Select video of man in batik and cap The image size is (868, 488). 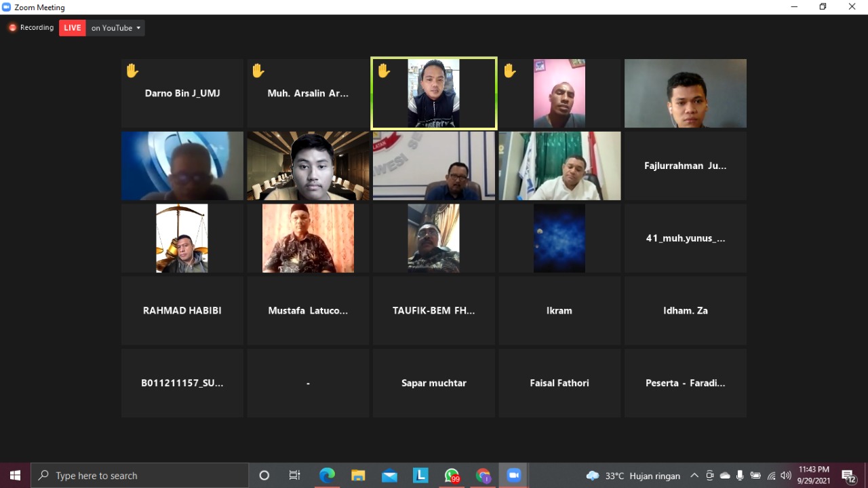click(x=308, y=238)
